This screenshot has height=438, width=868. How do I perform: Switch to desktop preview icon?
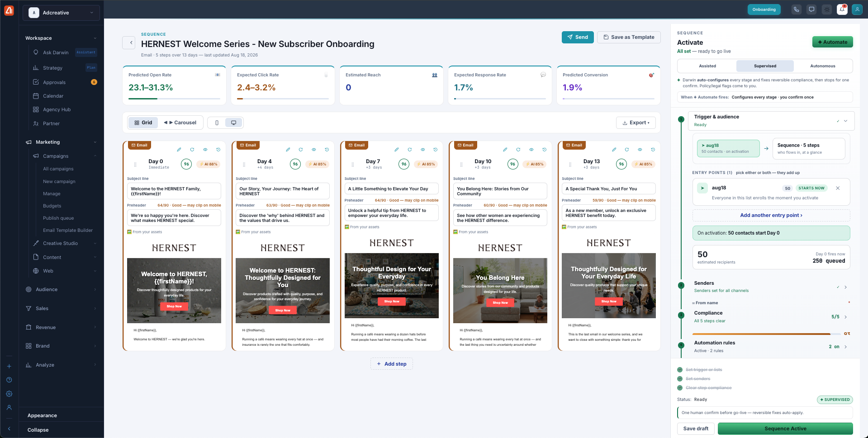tap(233, 122)
